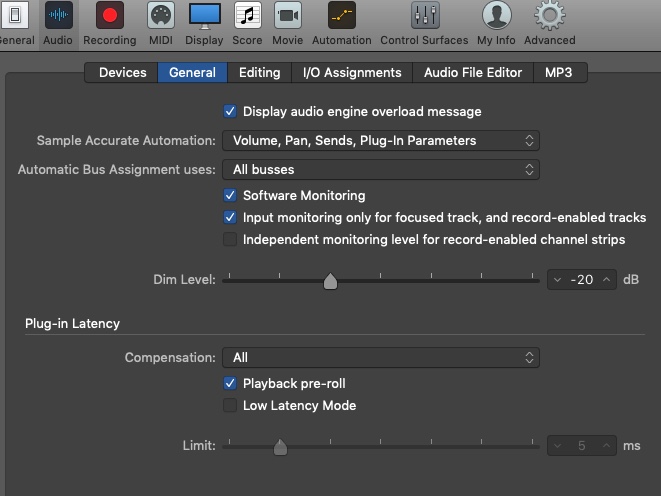Click the latency Limit slider handle
This screenshot has width=661, height=496.
point(280,447)
